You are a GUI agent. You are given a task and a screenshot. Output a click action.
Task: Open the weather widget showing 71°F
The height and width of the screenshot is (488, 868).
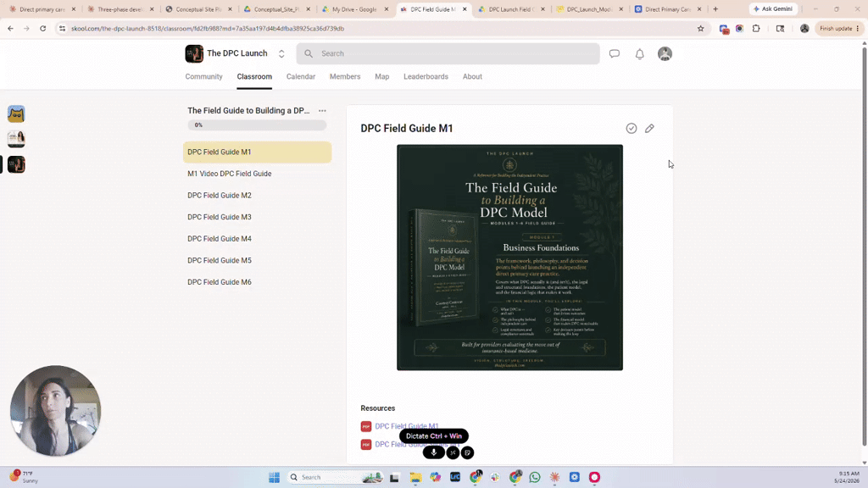coord(23,477)
